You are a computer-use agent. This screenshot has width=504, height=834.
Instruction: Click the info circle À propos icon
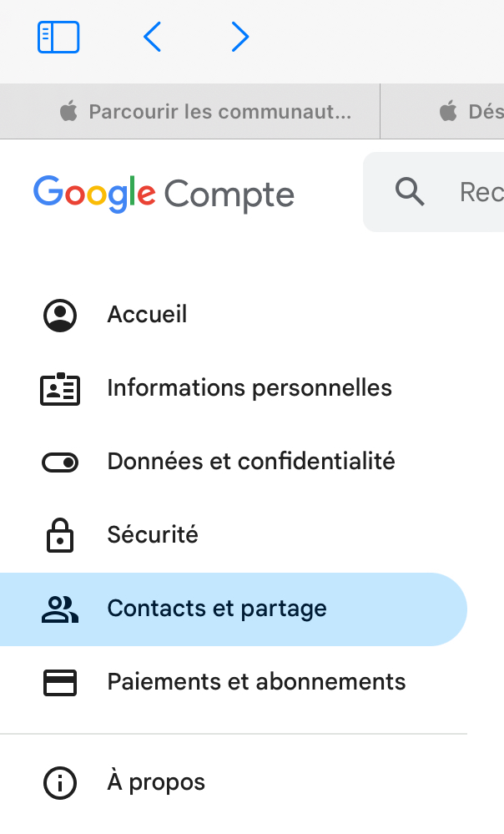point(59,783)
